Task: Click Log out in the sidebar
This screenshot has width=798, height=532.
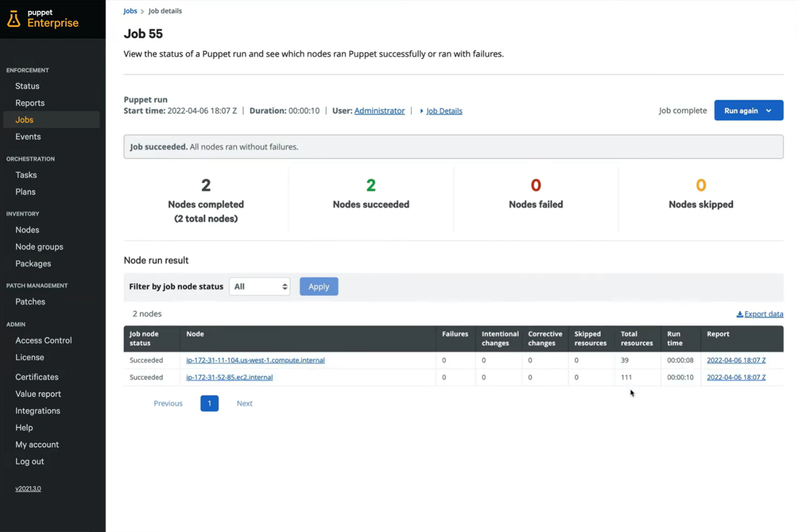Action: [x=29, y=461]
